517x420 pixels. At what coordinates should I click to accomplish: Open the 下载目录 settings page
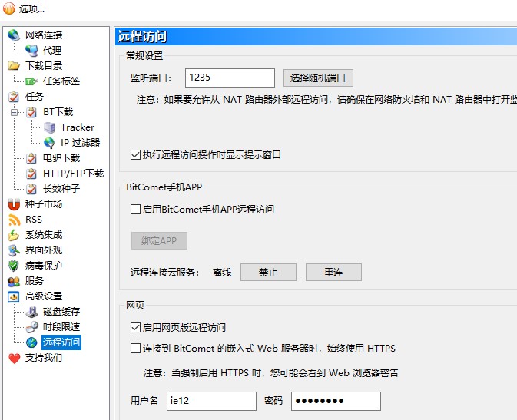coord(44,65)
